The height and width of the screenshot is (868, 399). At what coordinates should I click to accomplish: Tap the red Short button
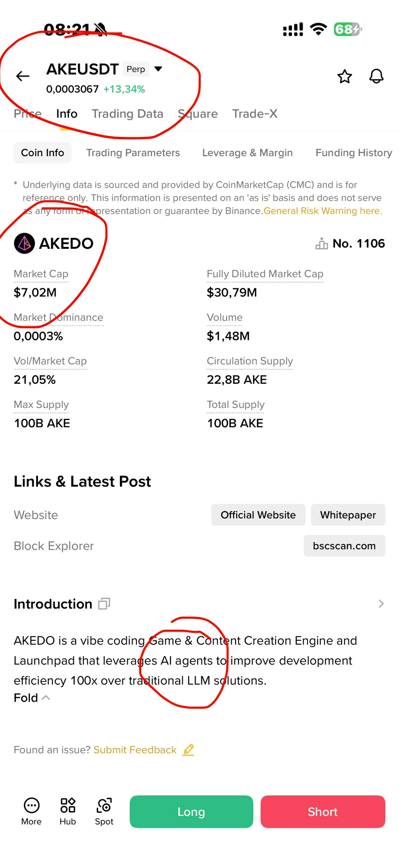(x=323, y=812)
